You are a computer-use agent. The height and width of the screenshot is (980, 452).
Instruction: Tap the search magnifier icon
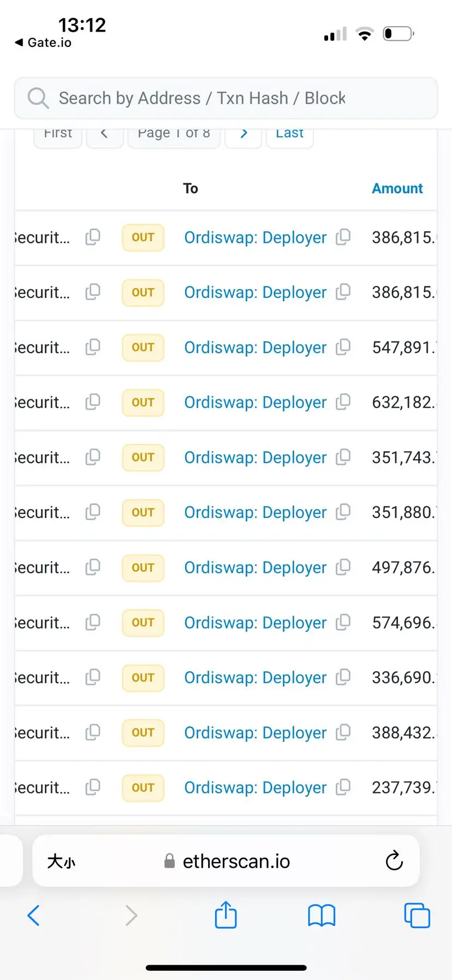[x=38, y=98]
